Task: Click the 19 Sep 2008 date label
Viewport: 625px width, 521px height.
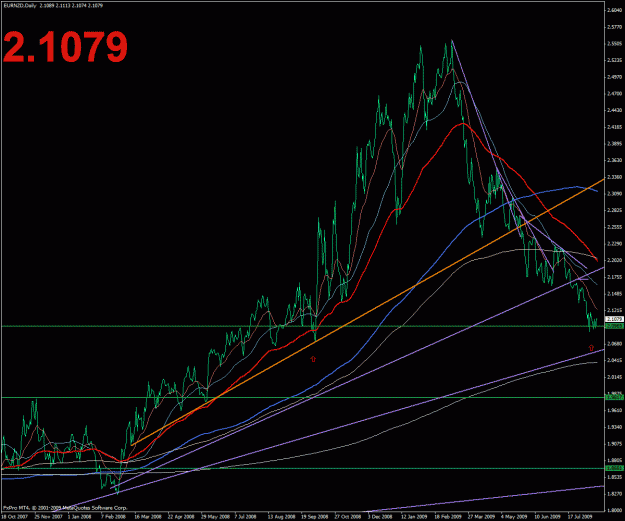Action: click(x=314, y=517)
